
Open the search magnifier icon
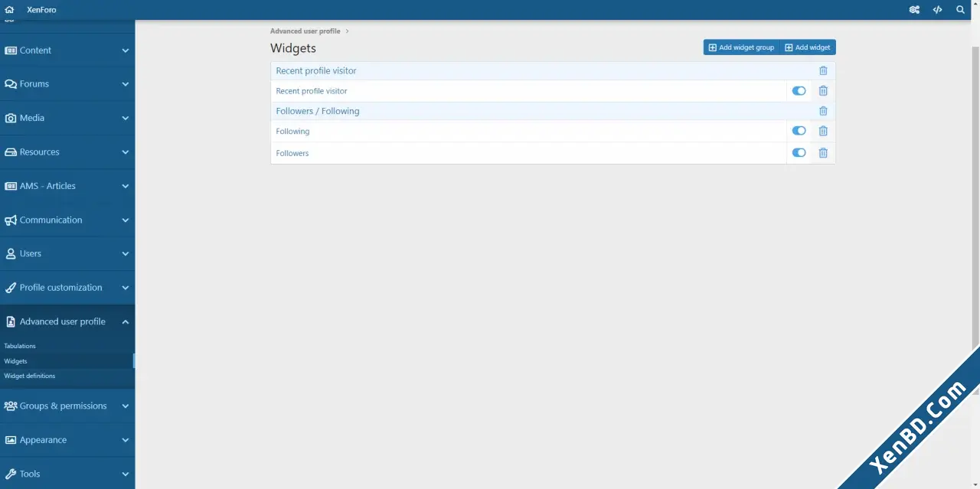[x=960, y=10]
